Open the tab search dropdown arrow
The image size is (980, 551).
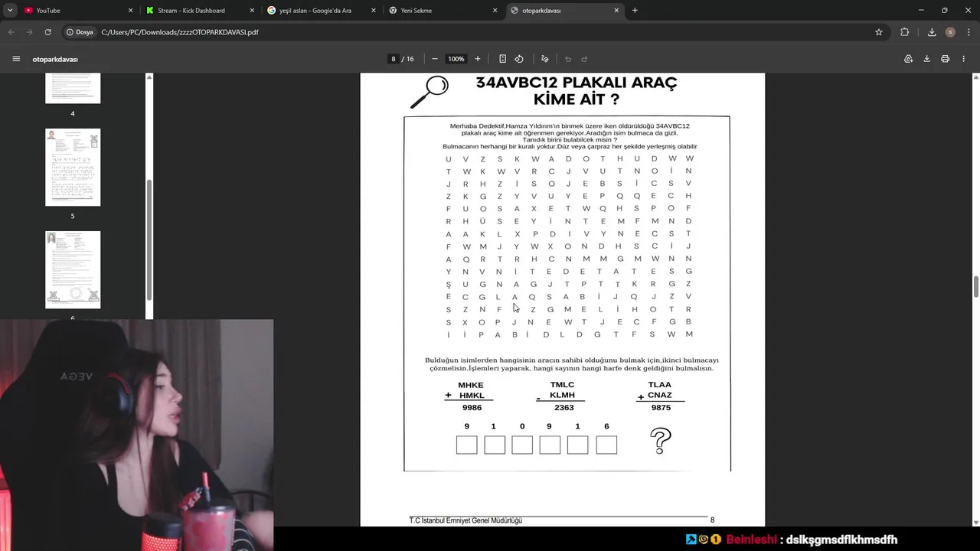(x=9, y=10)
